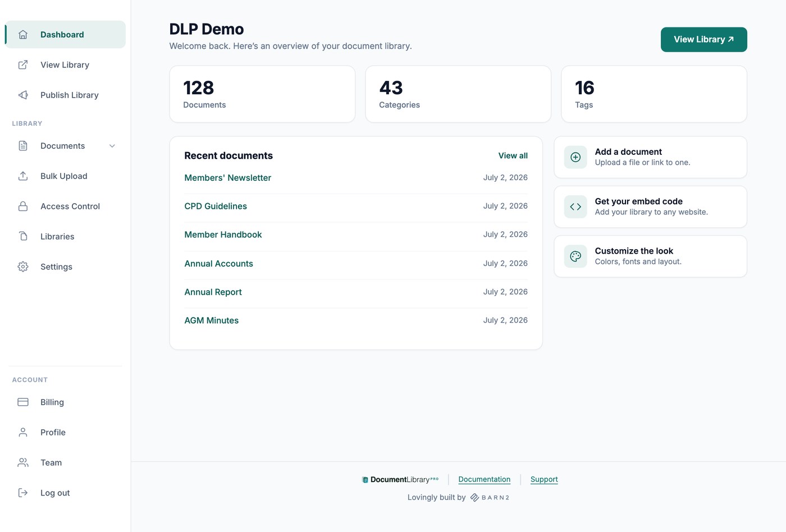
Task: Click the DocumentLibrary Pro logo in footer
Action: tap(400, 479)
